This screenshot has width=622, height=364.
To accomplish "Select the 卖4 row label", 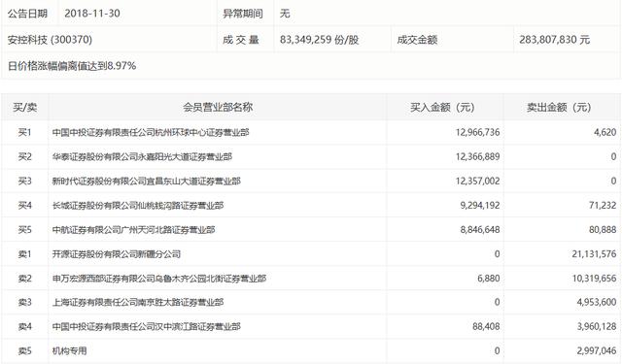I will [x=24, y=327].
